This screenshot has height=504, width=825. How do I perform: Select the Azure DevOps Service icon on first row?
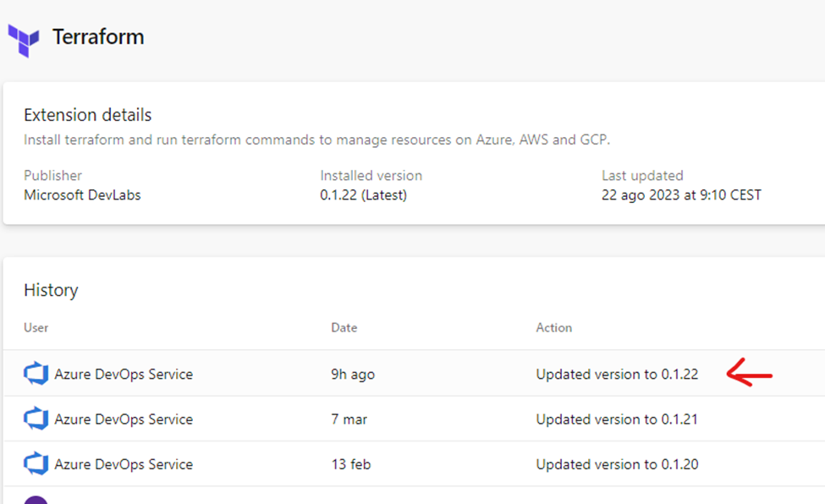pyautogui.click(x=36, y=374)
